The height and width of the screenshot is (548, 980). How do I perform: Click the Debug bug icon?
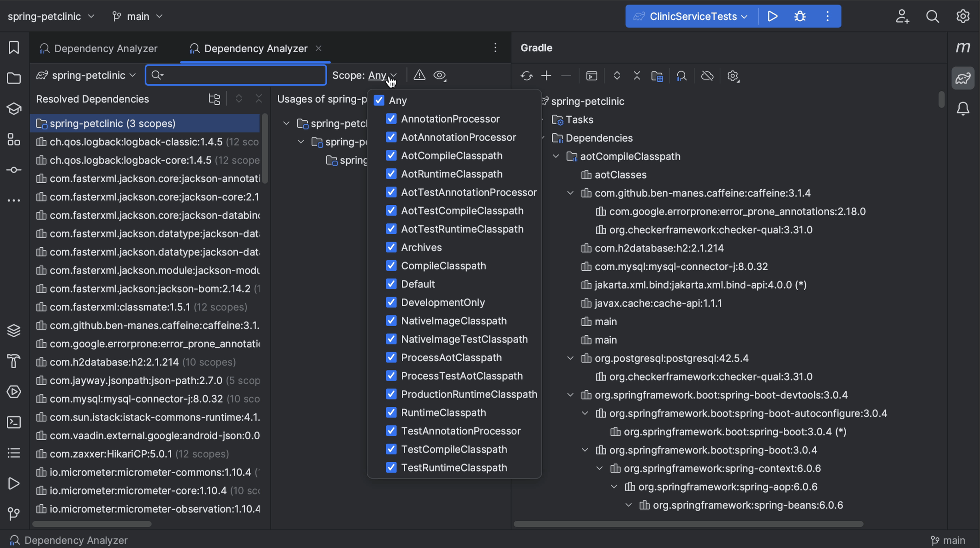pos(800,17)
